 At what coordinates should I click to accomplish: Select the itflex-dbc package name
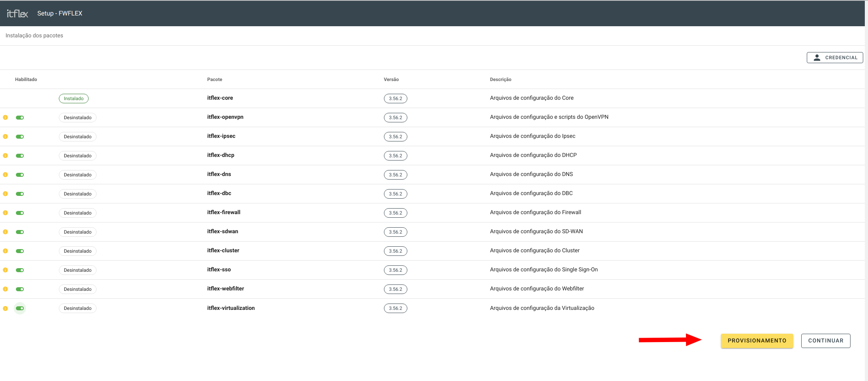point(219,193)
